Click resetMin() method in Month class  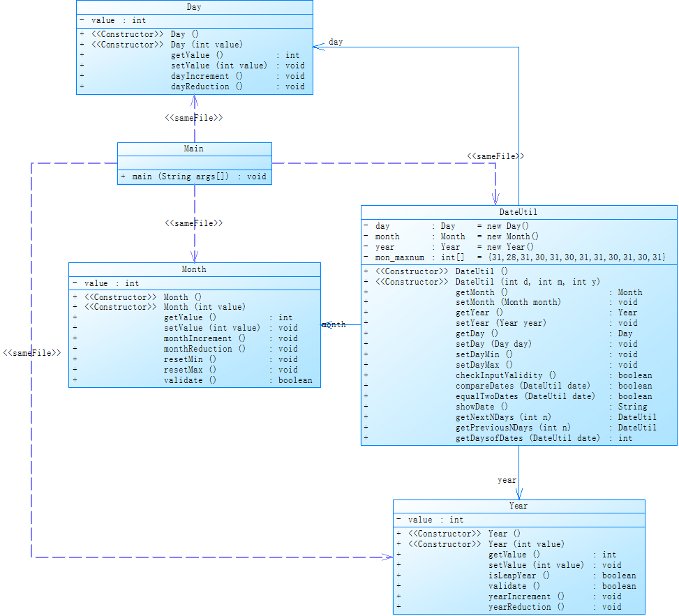[x=185, y=359]
